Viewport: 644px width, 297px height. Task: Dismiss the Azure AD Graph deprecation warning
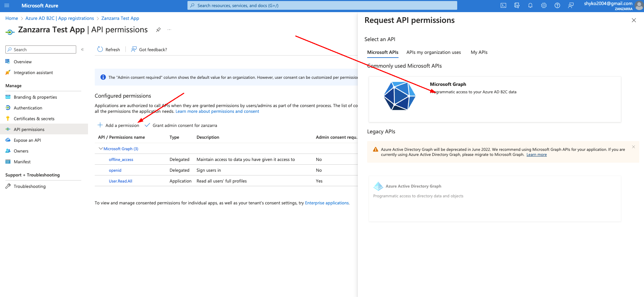pos(634,147)
